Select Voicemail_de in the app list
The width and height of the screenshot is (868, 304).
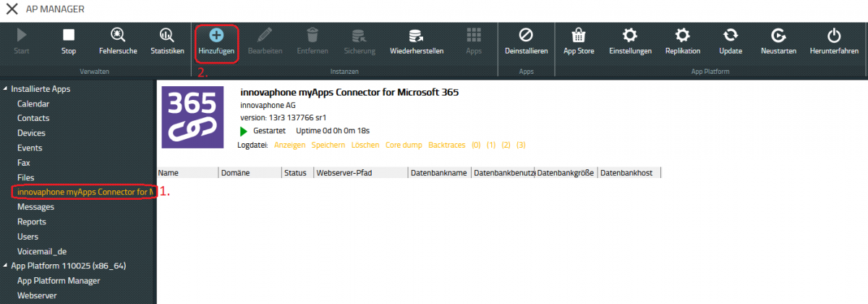[42, 251]
